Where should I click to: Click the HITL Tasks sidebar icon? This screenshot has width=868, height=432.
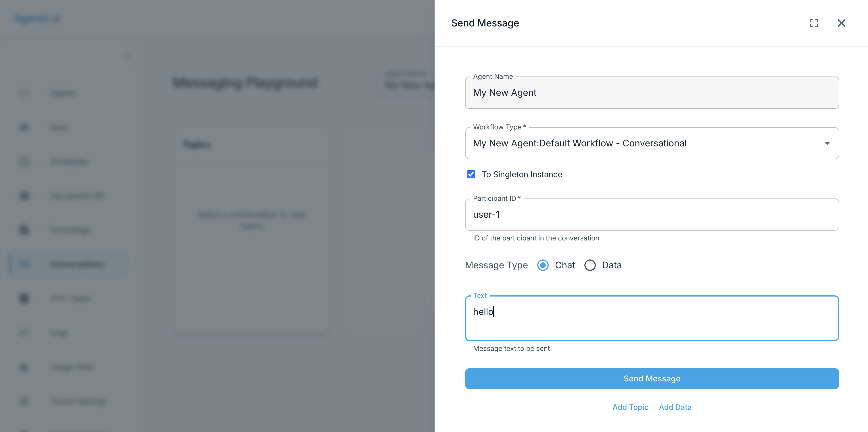coord(24,298)
